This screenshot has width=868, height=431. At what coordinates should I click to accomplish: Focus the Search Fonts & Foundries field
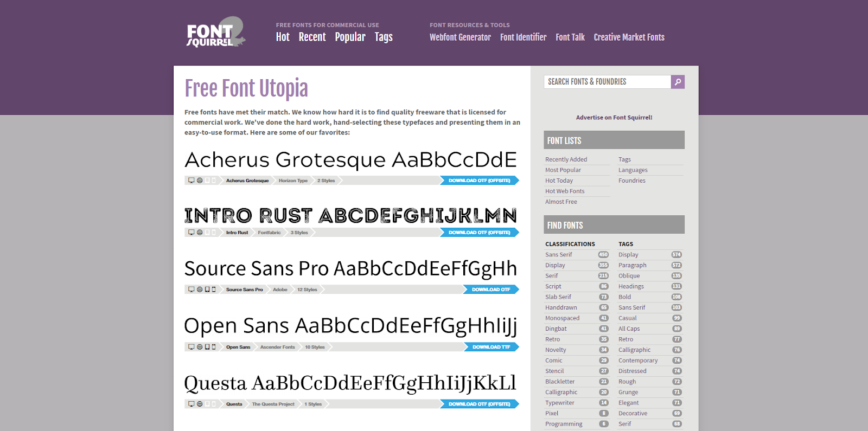(607, 82)
